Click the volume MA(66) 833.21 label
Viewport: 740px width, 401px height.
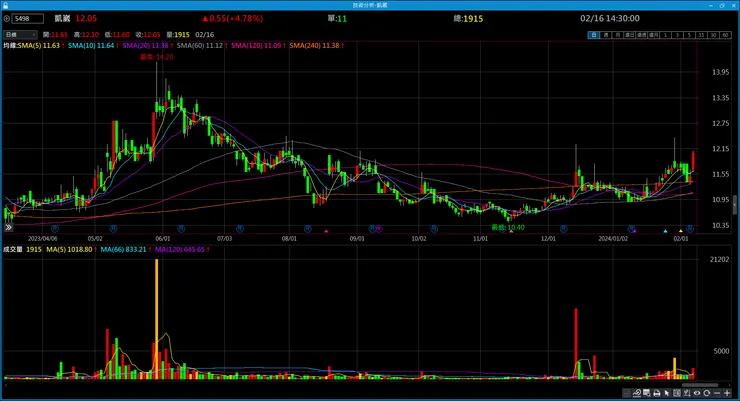point(123,250)
